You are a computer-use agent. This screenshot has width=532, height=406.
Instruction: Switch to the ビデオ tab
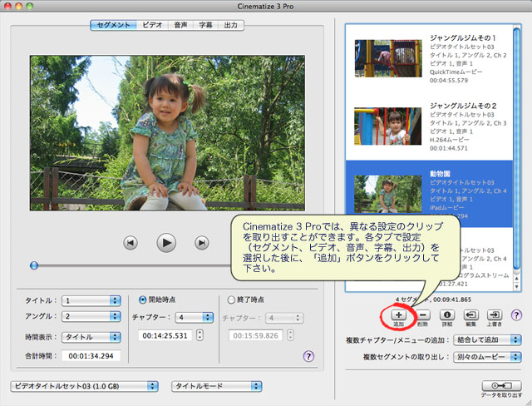152,25
